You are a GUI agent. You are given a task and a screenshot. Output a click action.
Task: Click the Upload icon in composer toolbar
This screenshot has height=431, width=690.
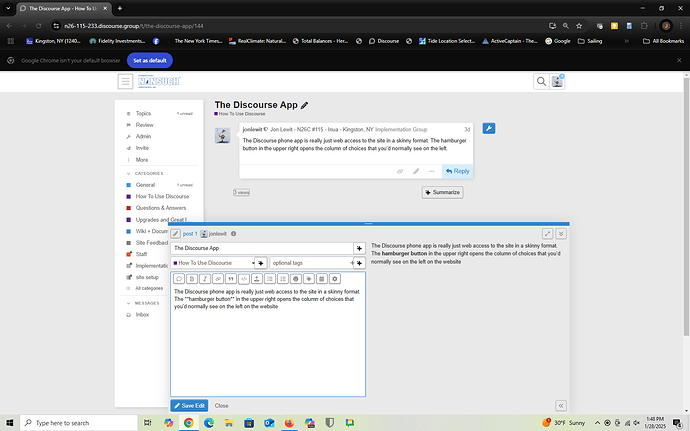point(257,279)
